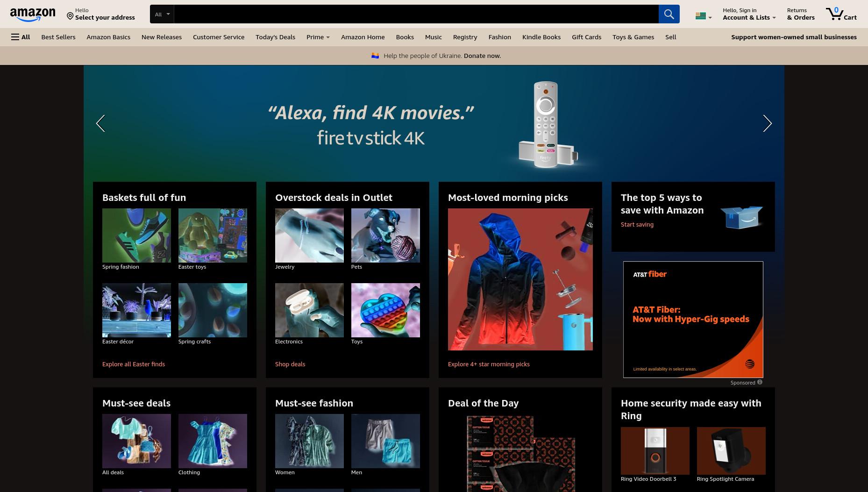Open Toys pop-it heart thumbnail
Screen dimensions: 868x492
(x=385, y=310)
